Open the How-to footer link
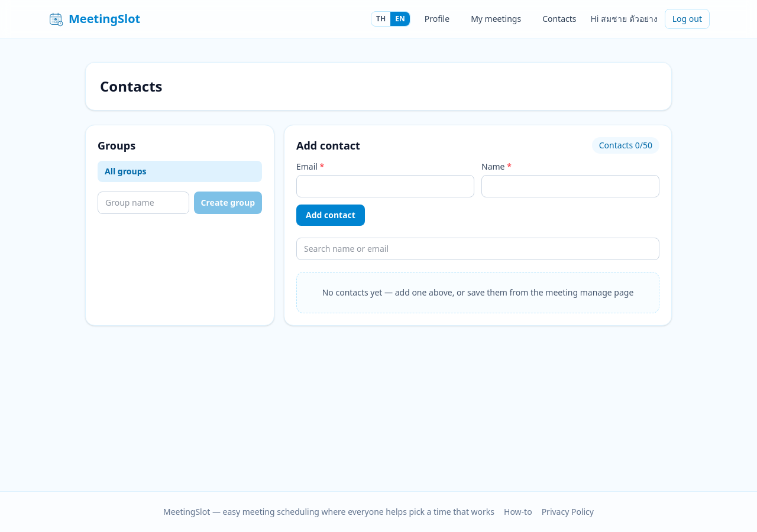Image resolution: width=757 pixels, height=532 pixels. 518,512
